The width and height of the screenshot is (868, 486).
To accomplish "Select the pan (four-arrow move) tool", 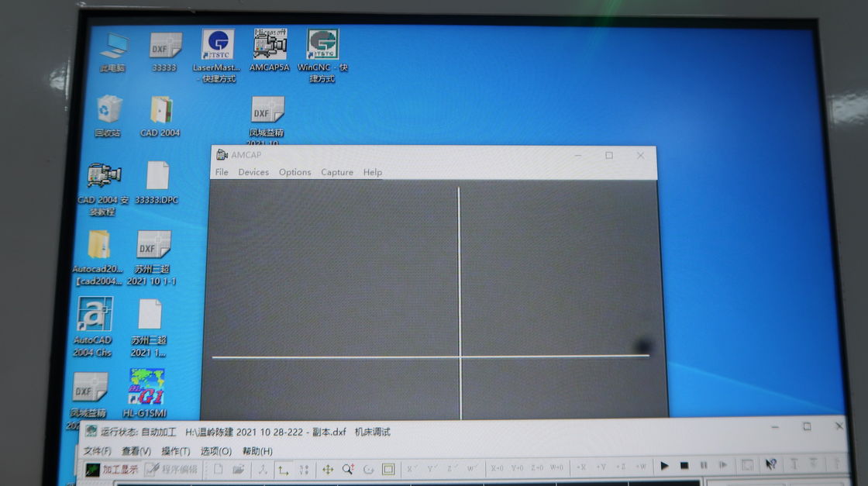I will (x=328, y=468).
